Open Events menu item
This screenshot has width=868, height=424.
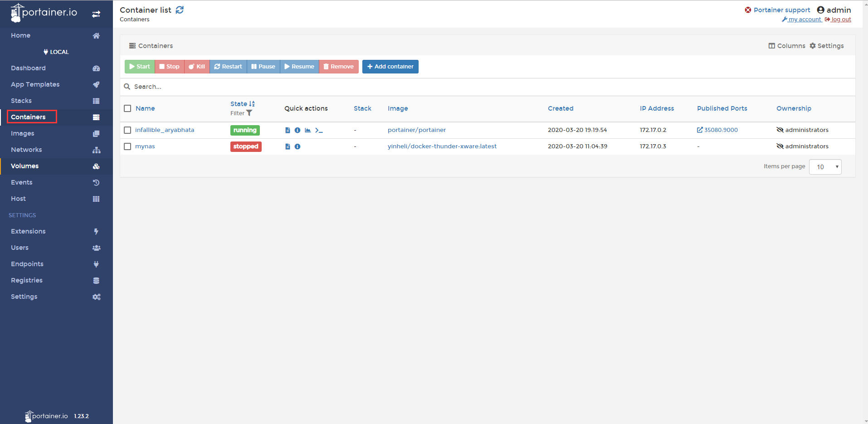pos(22,182)
